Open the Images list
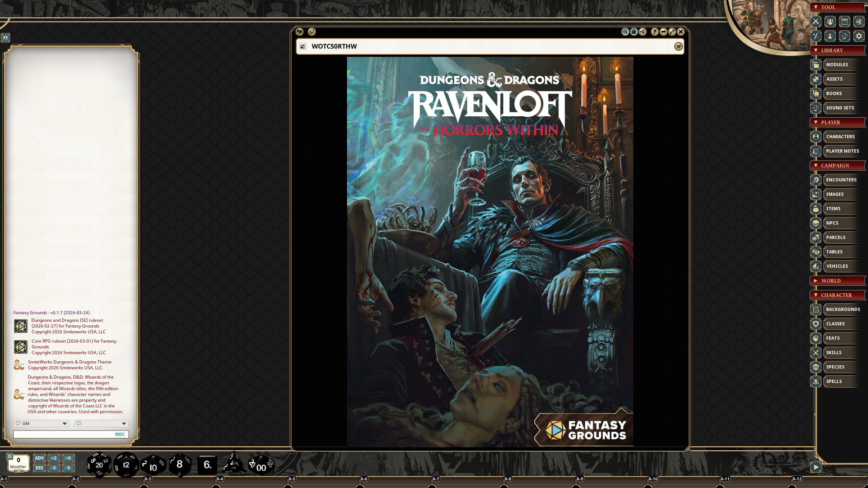The height and width of the screenshot is (488, 868). point(843,194)
